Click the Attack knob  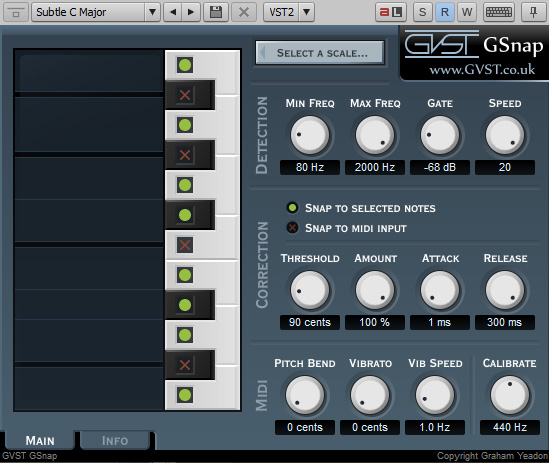point(440,290)
